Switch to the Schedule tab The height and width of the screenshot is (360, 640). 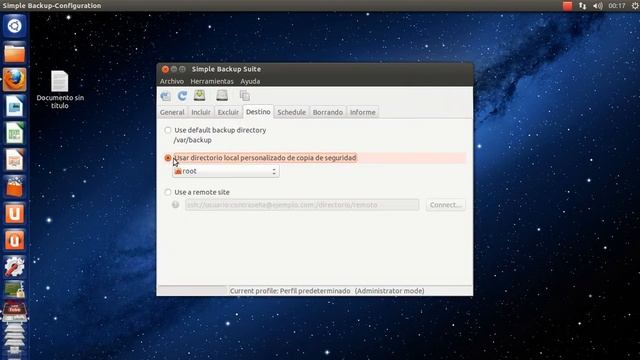(291, 112)
